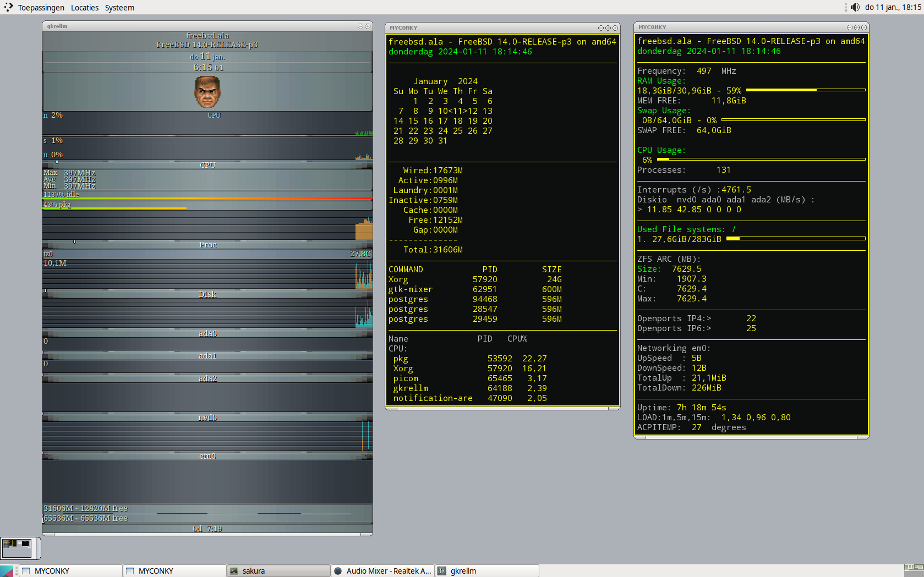Click the gkrellm nvd0 panel label

pyautogui.click(x=207, y=417)
